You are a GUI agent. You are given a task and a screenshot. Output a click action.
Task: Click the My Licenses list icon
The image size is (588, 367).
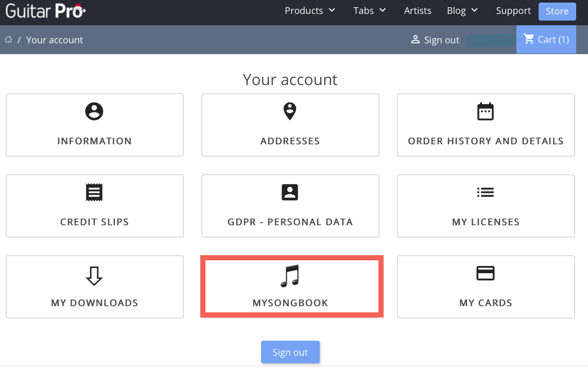(486, 192)
